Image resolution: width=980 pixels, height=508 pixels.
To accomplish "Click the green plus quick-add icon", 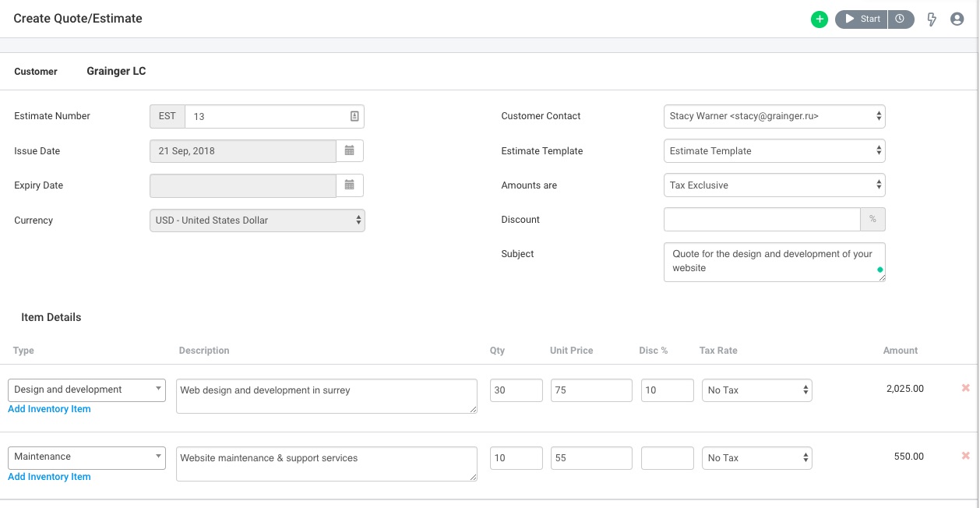I will coord(819,19).
